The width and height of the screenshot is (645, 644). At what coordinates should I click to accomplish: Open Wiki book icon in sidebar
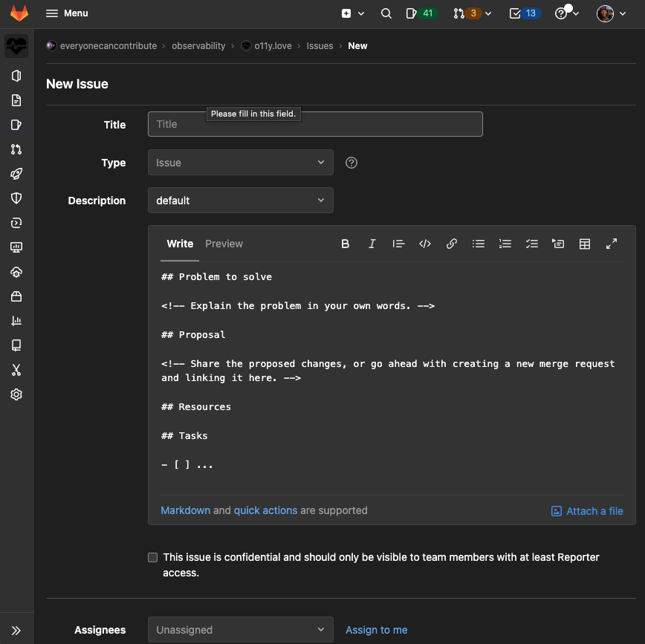click(x=16, y=345)
